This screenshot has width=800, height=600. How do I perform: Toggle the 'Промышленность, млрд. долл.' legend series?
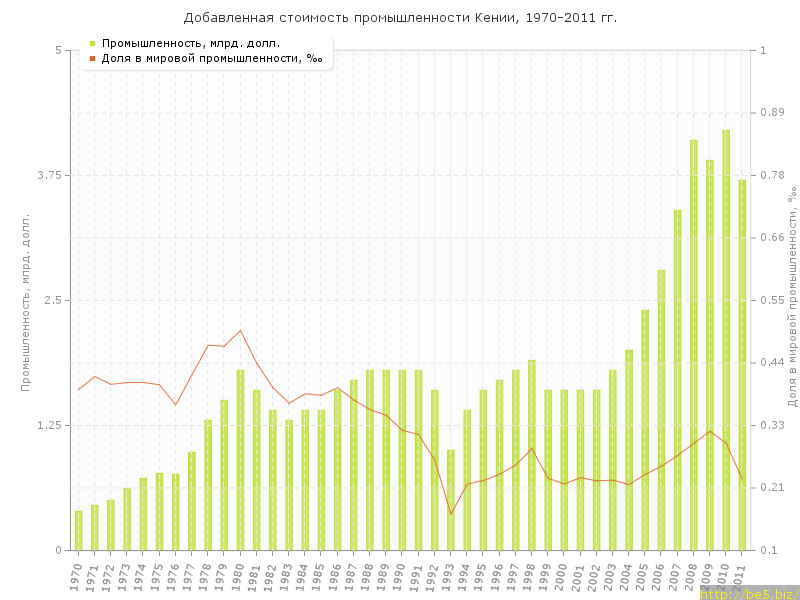(x=190, y=43)
